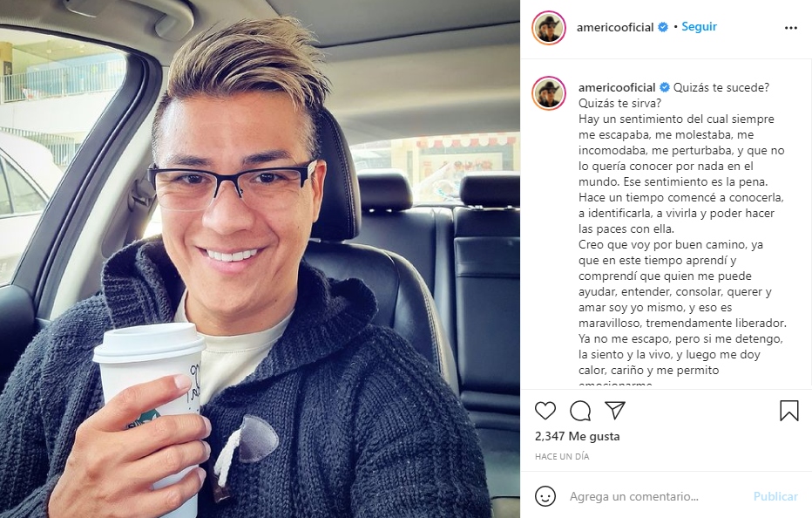Image resolution: width=812 pixels, height=518 pixels.
Task: Submit the comment with the Publicar button
Action: [775, 496]
